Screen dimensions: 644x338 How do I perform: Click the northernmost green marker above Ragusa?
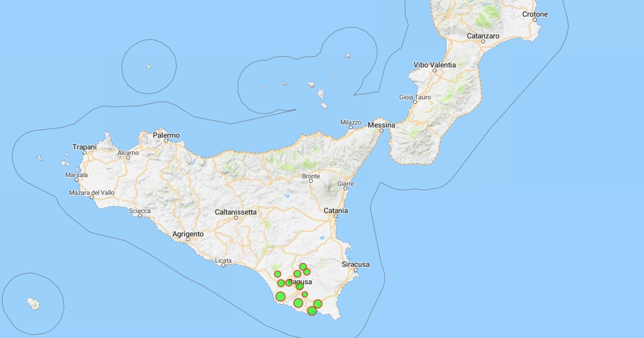pos(303,267)
